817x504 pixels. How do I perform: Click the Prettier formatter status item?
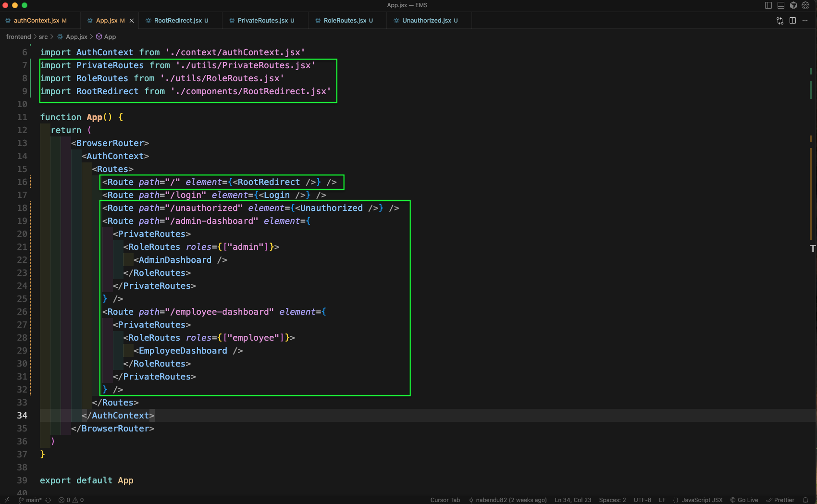click(780, 500)
